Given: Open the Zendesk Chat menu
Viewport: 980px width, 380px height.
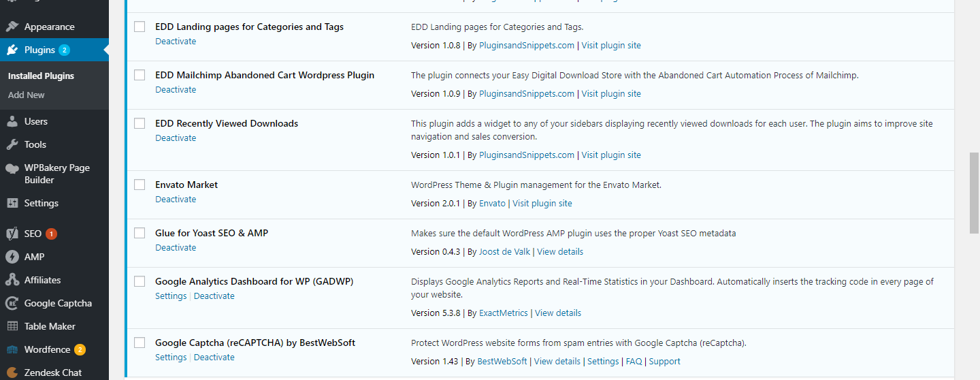Looking at the screenshot, I should tap(54, 372).
